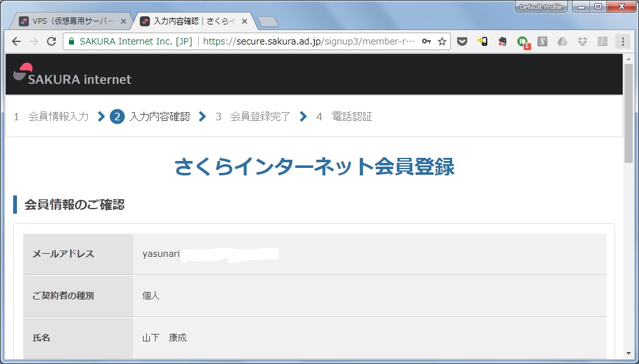Reload the page with the refresh icon

51,41
